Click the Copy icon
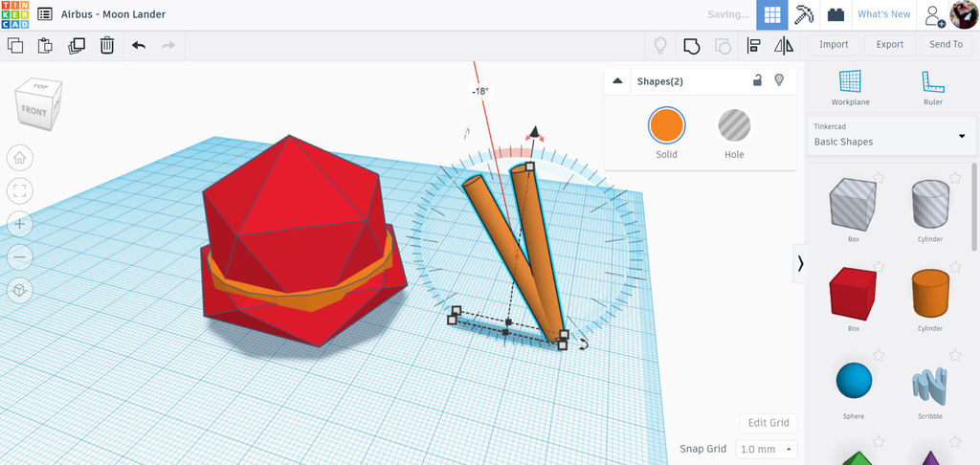This screenshot has width=980, height=465. tap(15, 45)
